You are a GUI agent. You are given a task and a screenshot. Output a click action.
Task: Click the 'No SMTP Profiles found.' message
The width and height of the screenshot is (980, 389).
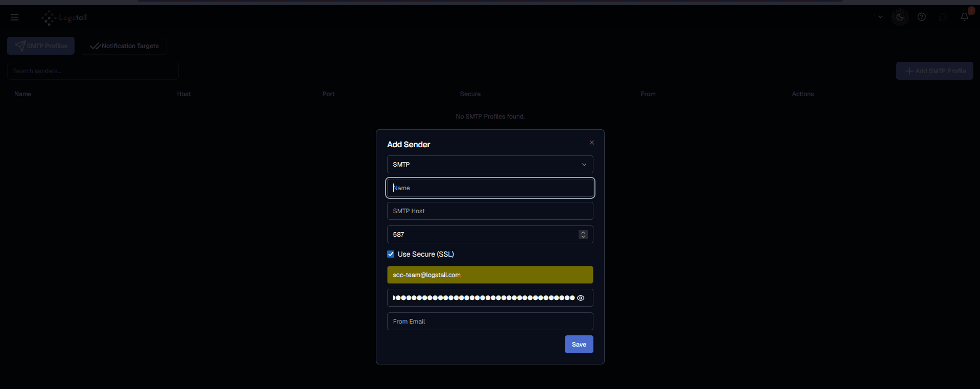point(490,117)
